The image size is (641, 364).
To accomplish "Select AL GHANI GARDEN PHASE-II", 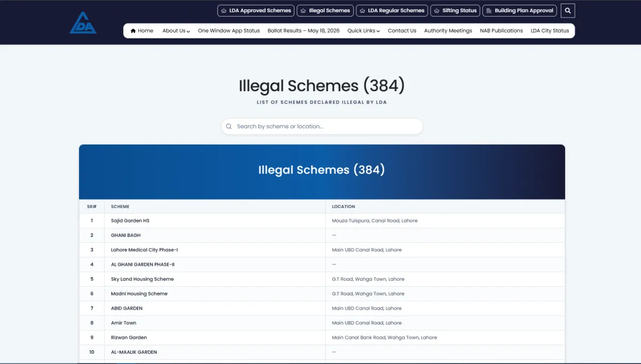I will (143, 264).
